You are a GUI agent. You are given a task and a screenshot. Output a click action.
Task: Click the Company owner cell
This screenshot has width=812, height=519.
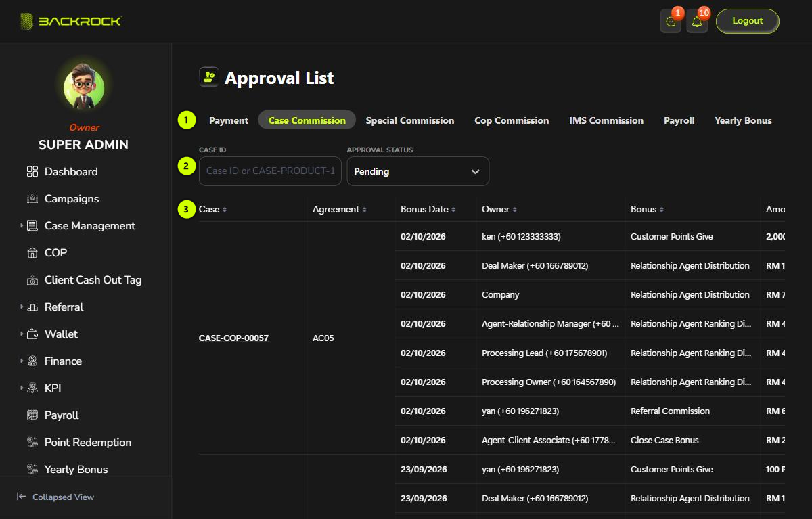(501, 295)
